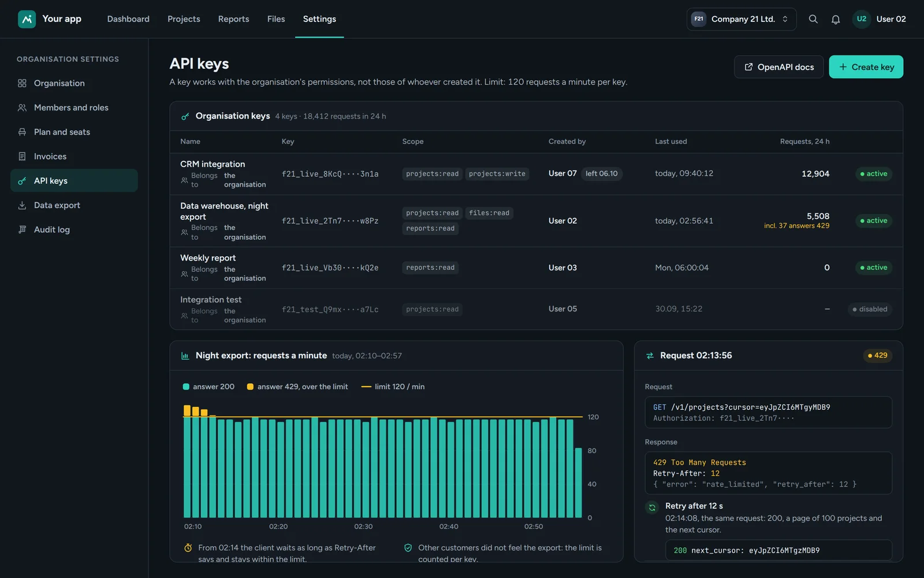Click the stopwatch icon under the chart
This screenshot has width=924, height=578.
(188, 548)
